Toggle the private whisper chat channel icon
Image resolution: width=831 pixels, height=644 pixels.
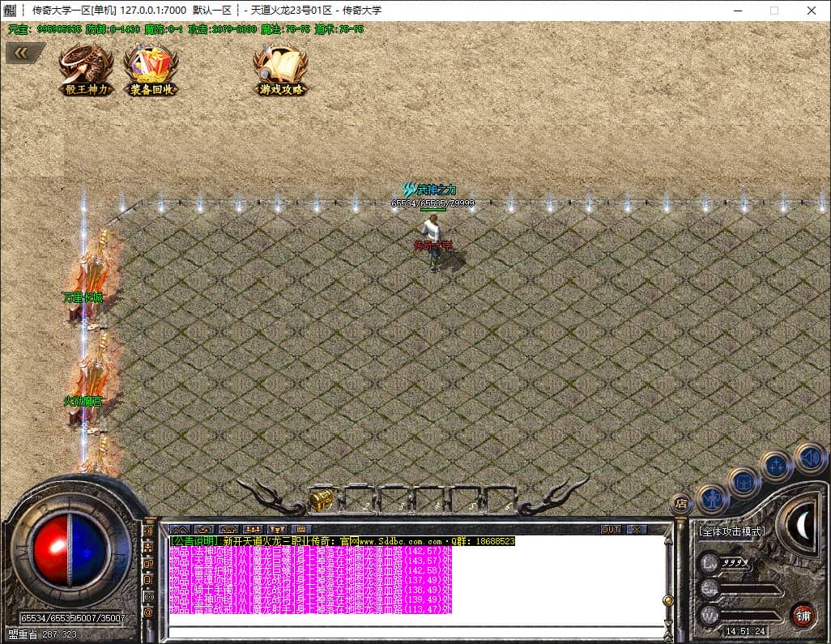[149, 597]
